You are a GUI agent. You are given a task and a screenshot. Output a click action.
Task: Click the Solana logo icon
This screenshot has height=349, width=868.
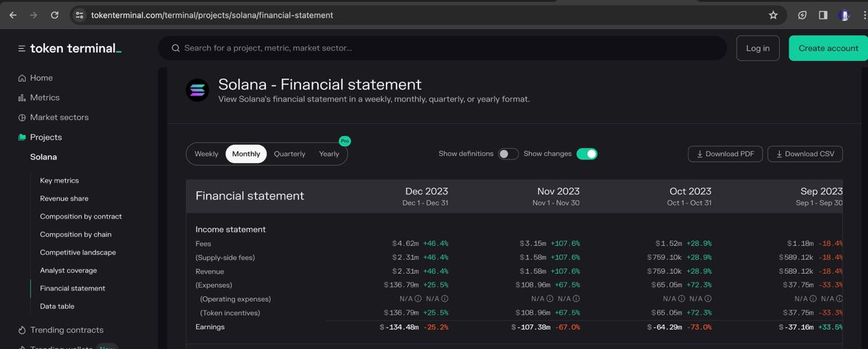click(x=197, y=90)
